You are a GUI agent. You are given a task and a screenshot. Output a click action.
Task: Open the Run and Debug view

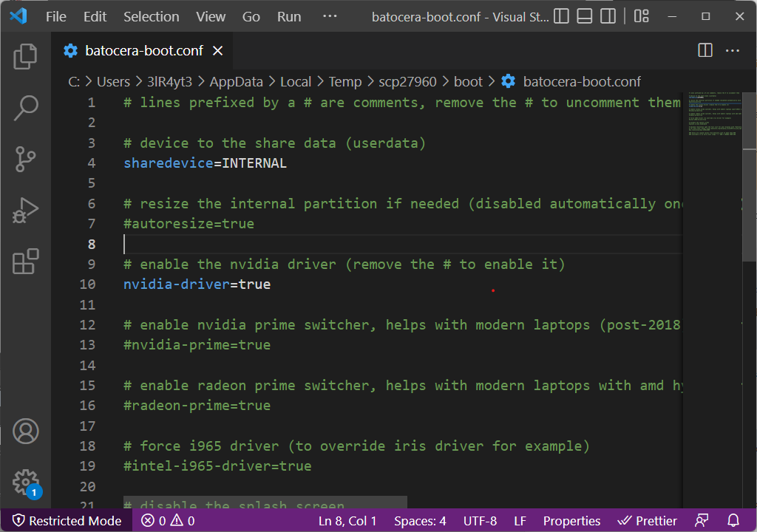26,211
